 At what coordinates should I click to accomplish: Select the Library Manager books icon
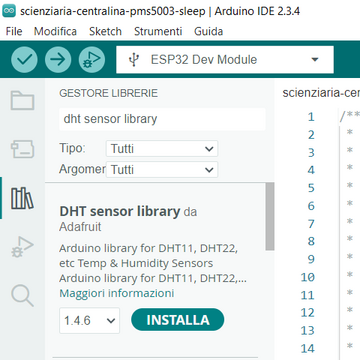pos(22,198)
